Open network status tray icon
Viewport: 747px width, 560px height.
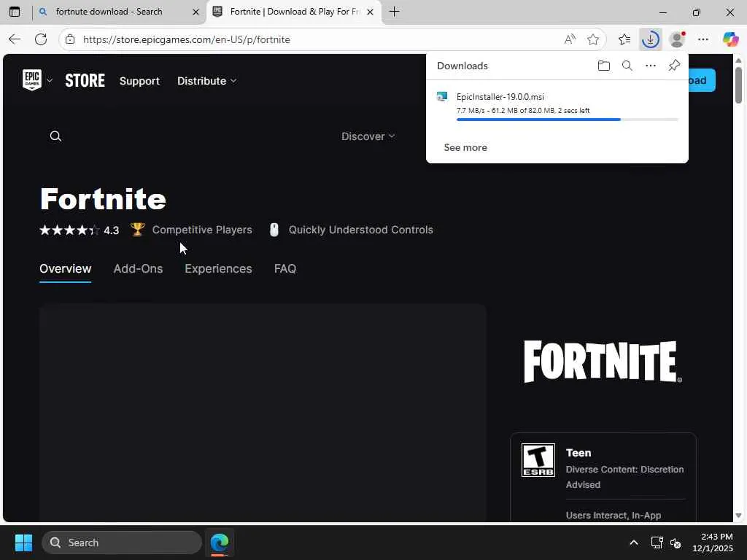coord(657,542)
